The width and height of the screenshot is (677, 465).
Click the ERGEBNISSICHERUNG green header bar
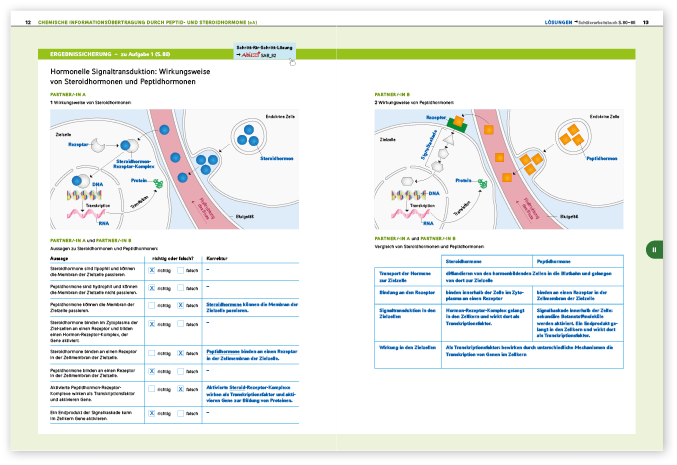130,53
